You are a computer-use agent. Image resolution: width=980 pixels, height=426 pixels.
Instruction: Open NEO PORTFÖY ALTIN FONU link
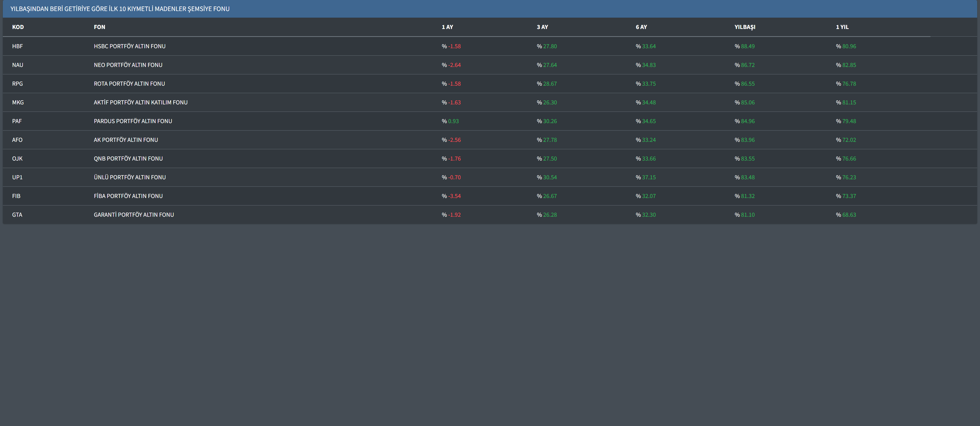point(128,65)
